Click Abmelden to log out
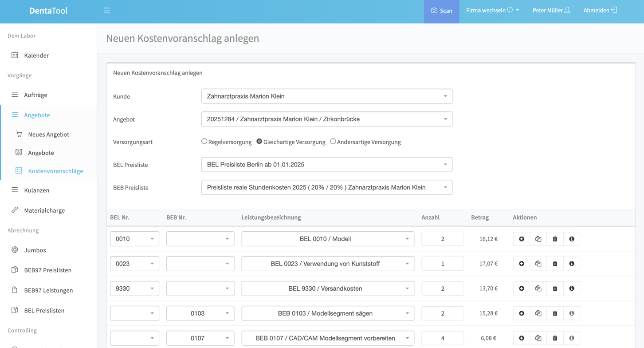 (600, 10)
